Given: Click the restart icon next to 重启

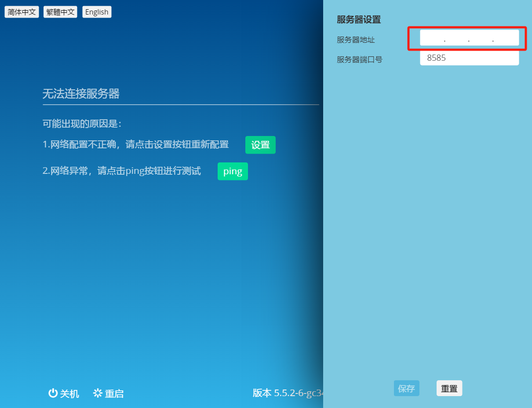Looking at the screenshot, I should 98,393.
